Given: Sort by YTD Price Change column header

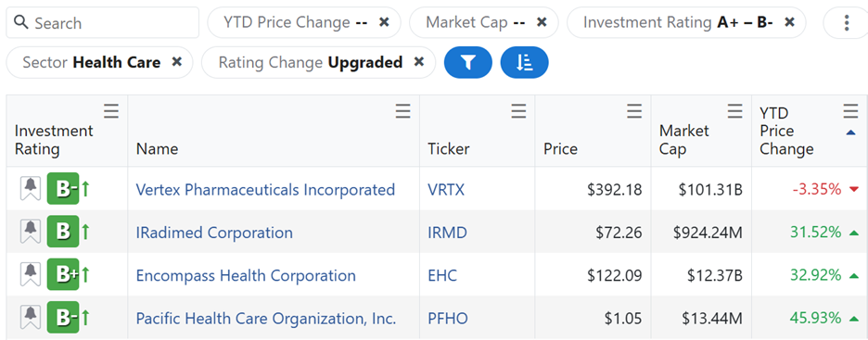Looking at the screenshot, I should [786, 131].
